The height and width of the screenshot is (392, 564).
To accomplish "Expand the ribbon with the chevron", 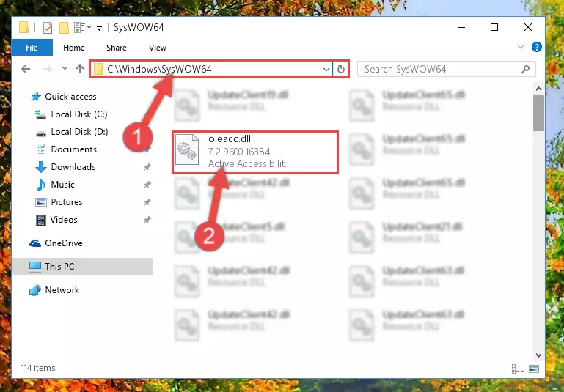I will 520,47.
